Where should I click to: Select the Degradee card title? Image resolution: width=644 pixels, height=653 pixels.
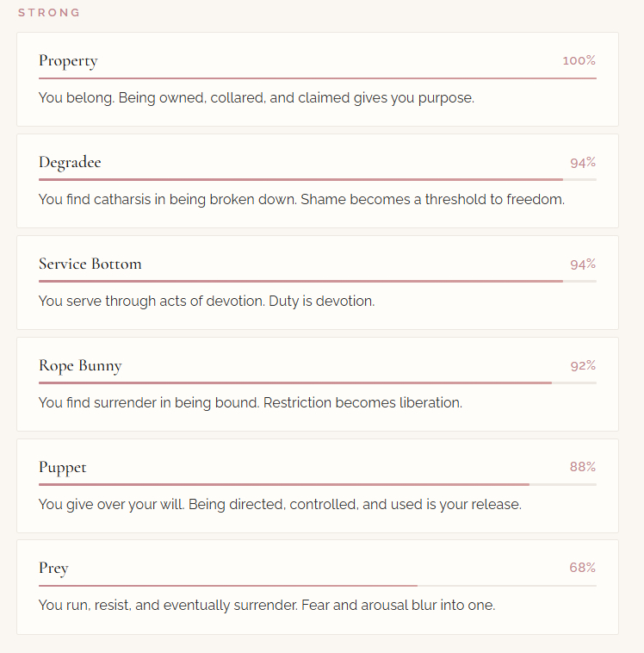click(x=70, y=163)
